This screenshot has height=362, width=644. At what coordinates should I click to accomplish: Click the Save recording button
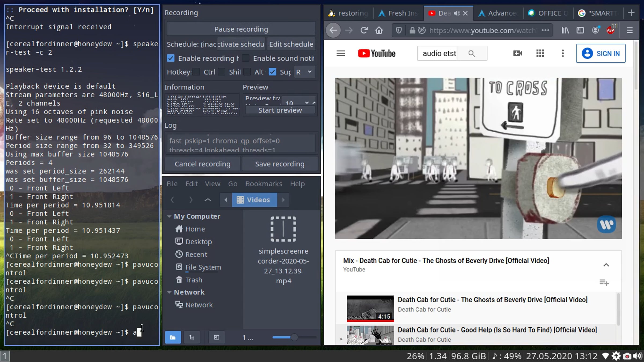pyautogui.click(x=280, y=164)
